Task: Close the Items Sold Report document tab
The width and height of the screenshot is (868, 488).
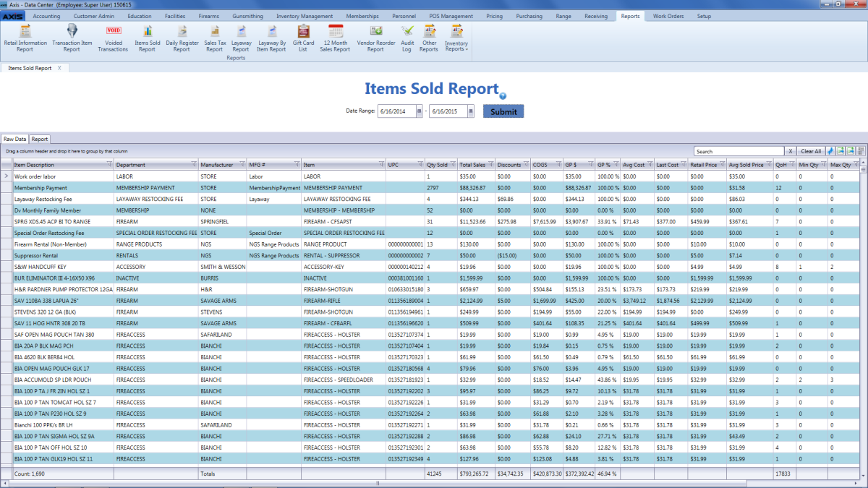Action: click(59, 68)
